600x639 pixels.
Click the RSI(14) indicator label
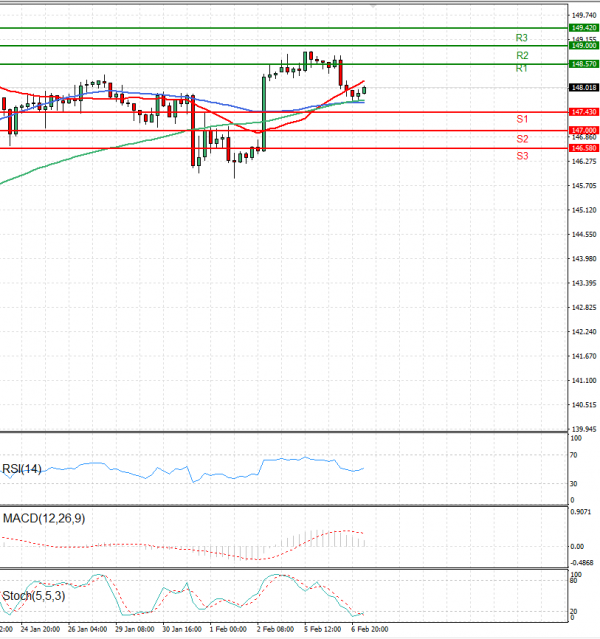(x=22, y=469)
